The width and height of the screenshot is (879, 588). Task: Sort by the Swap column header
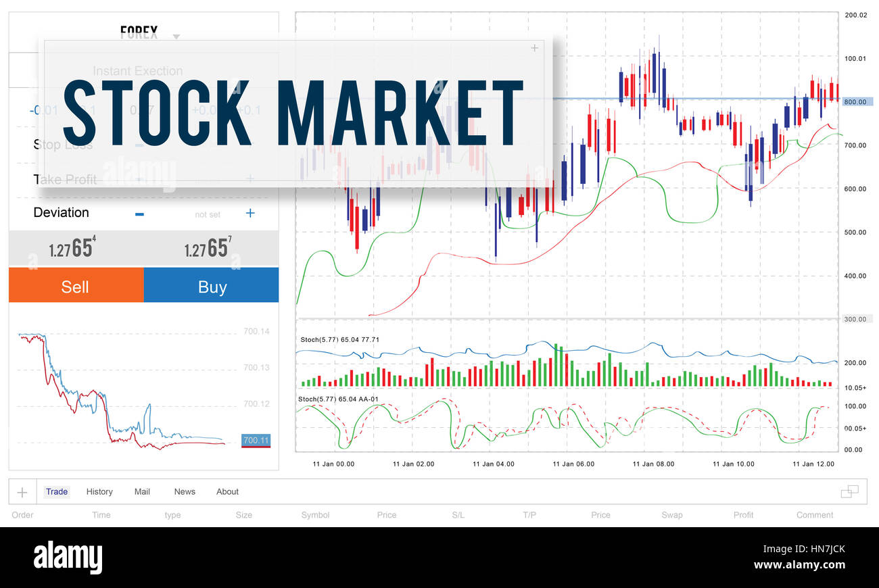coord(672,515)
